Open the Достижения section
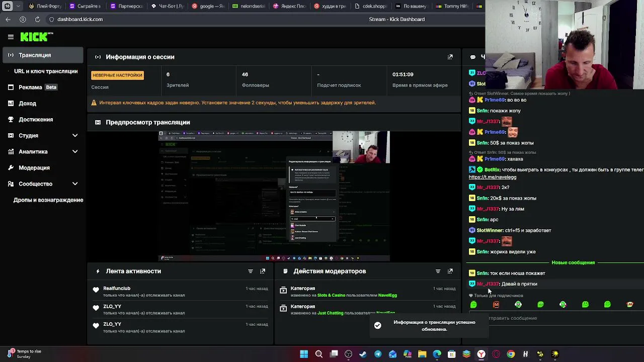This screenshot has width=644, height=362. point(35,119)
